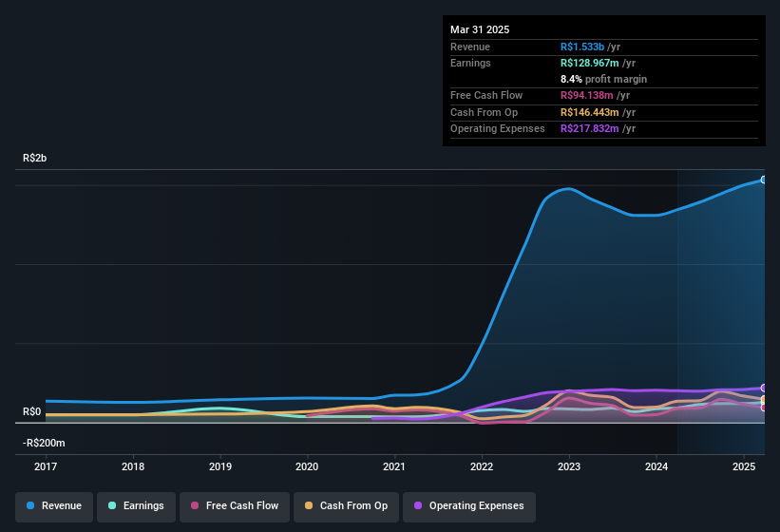Screen dimensions: 780x532
Task: Click the pink Free Cash Flow legend dot
Action: coord(195,505)
